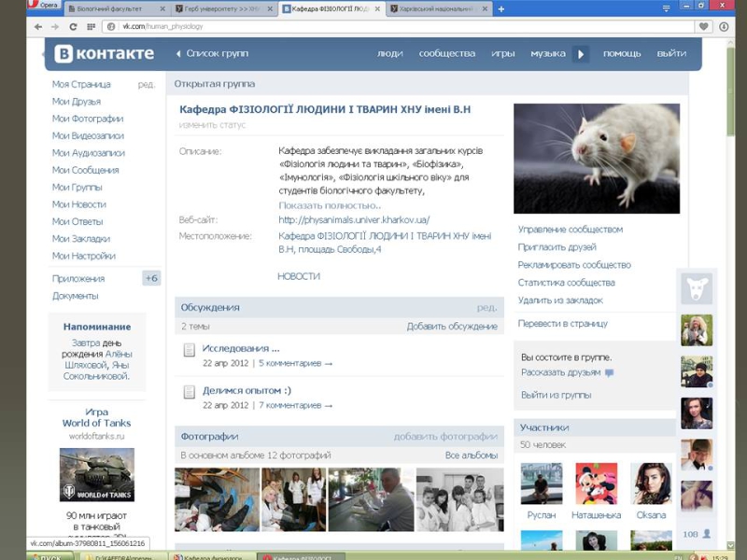Open Мои Настройки
The width and height of the screenshot is (747, 560).
(x=84, y=256)
